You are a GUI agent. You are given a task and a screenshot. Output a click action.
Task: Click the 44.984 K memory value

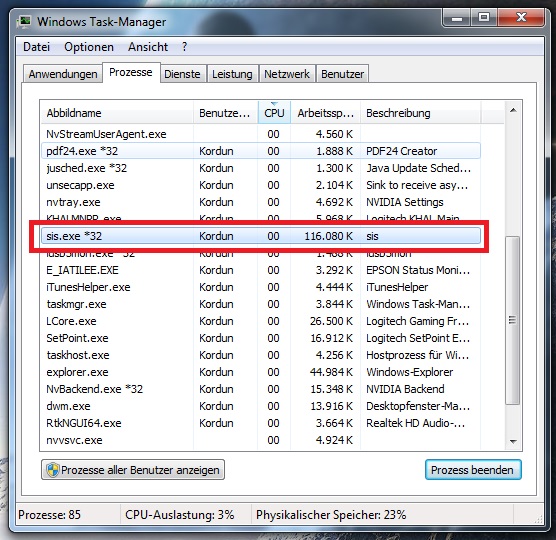(x=331, y=372)
